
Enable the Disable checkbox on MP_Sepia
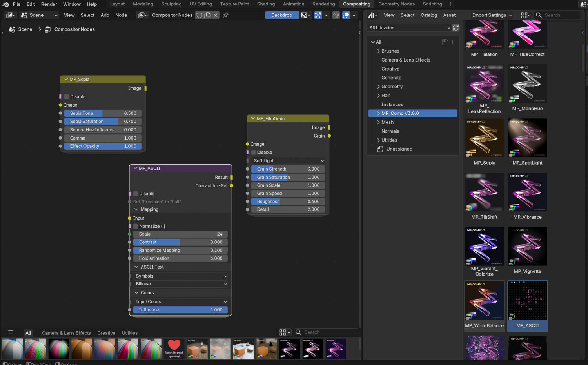pyautogui.click(x=66, y=96)
